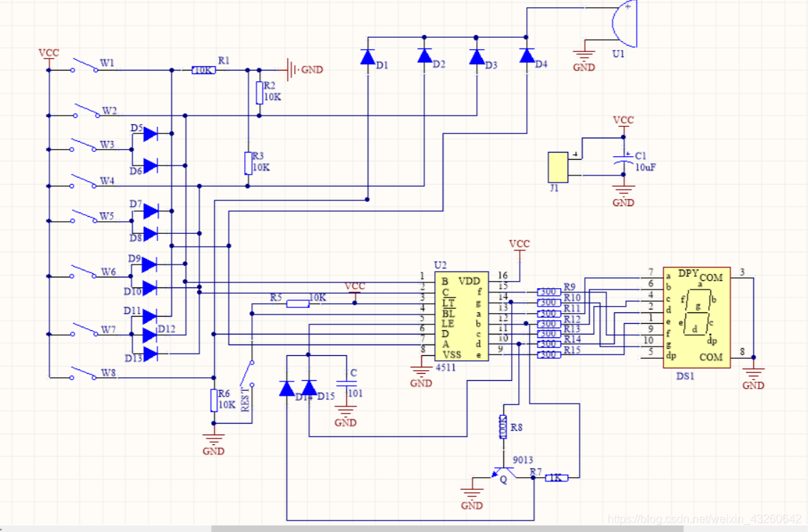The image size is (808, 532).
Task: Click the GND symbol next to R1
Action: pyautogui.click(x=305, y=69)
